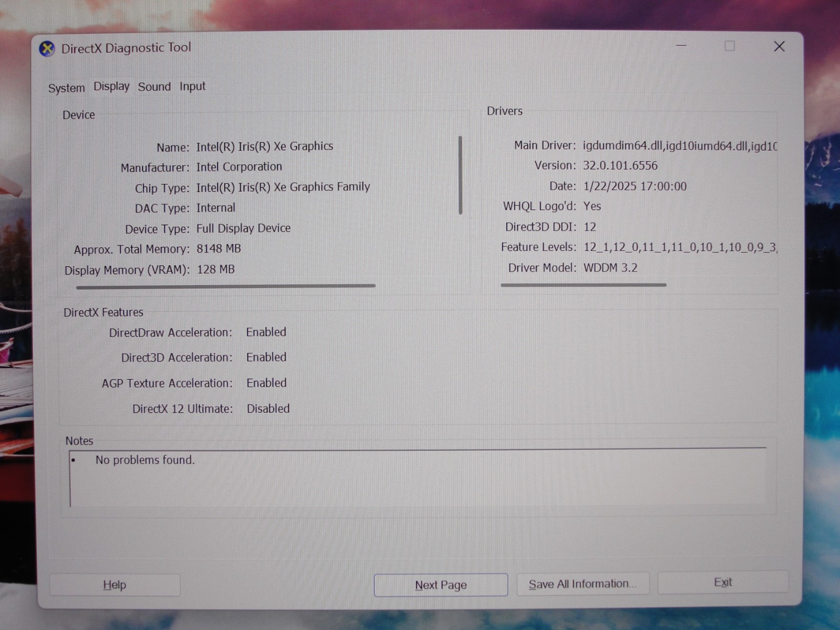Click DAC Type value Internal
The image size is (840, 630).
pyautogui.click(x=216, y=208)
